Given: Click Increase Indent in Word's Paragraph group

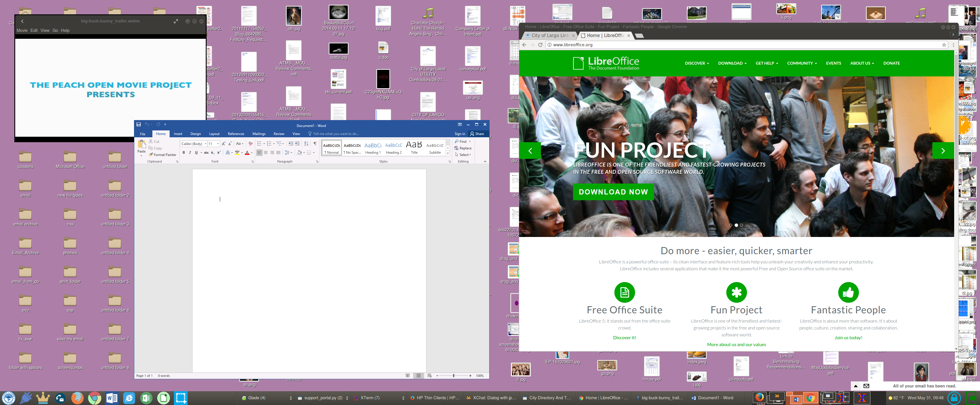Looking at the screenshot, I should [x=298, y=144].
